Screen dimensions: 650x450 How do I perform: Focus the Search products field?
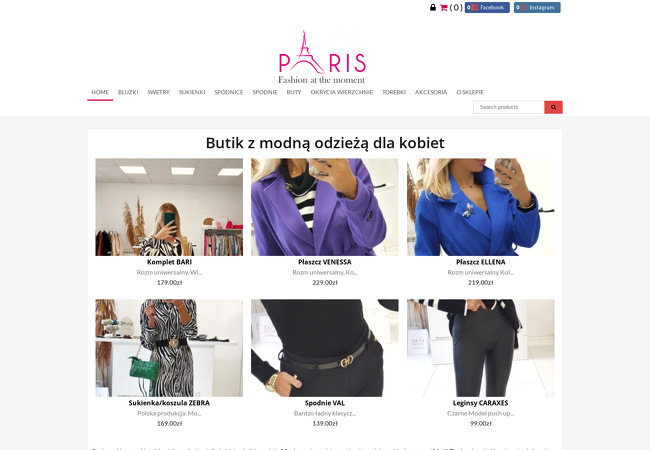(x=509, y=107)
